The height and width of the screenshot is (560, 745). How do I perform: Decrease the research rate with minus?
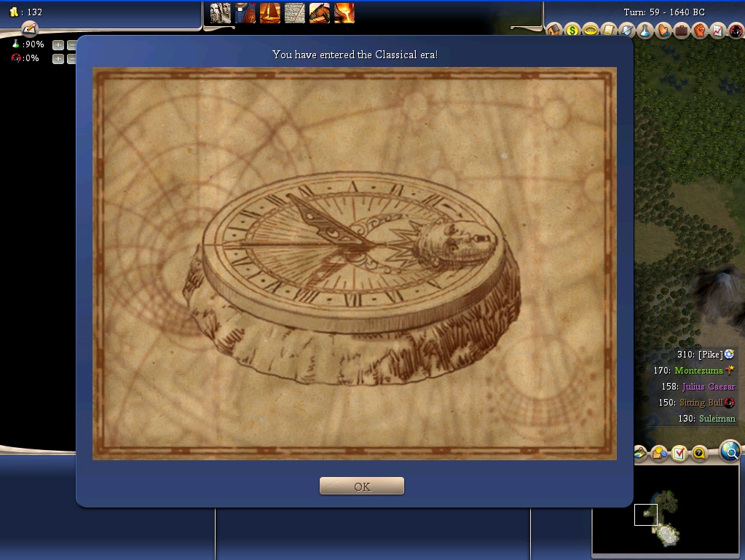point(71,45)
